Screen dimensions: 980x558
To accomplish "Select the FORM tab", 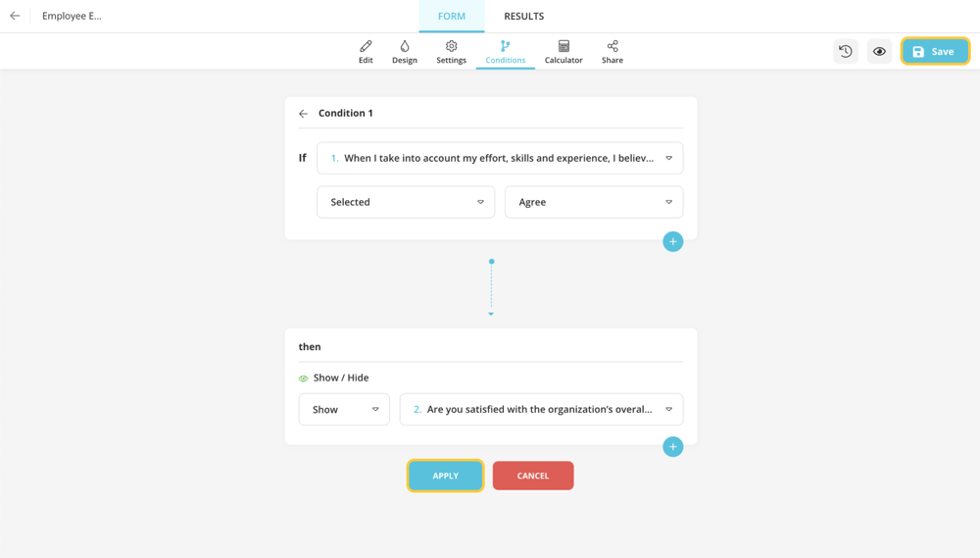I will (452, 17).
